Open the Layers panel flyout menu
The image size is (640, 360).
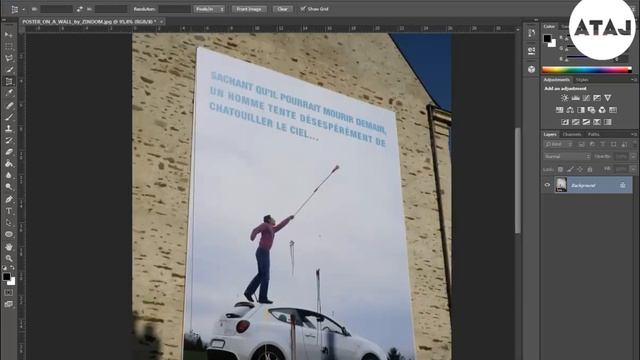pos(633,134)
